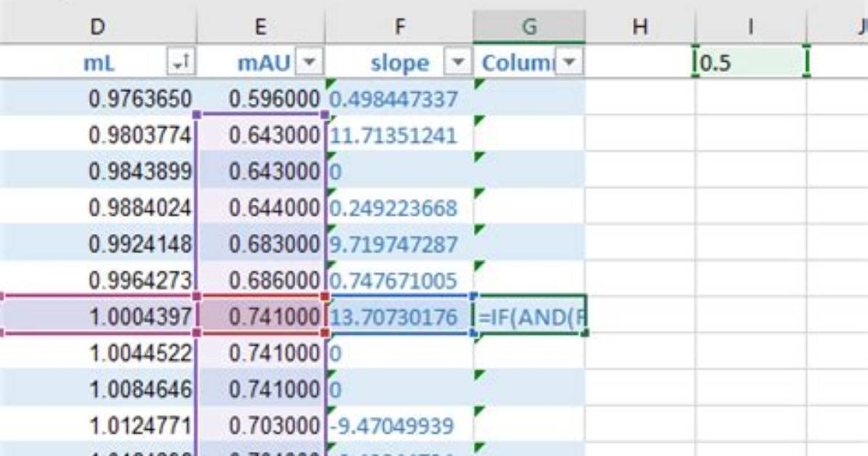Select mAU cell 0.703000
Viewport: 868px width, 456px height.
pyautogui.click(x=261, y=426)
